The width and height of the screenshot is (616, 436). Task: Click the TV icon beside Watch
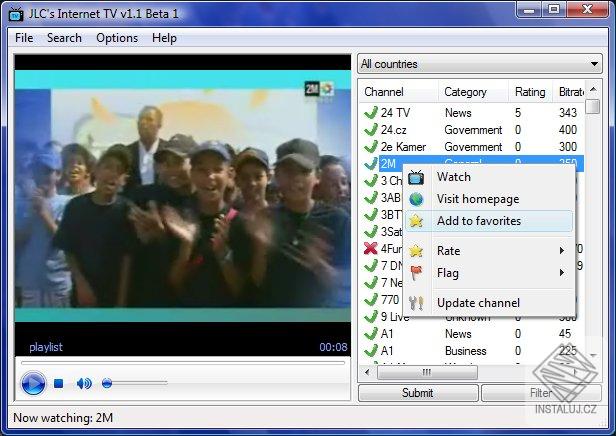pos(416,178)
